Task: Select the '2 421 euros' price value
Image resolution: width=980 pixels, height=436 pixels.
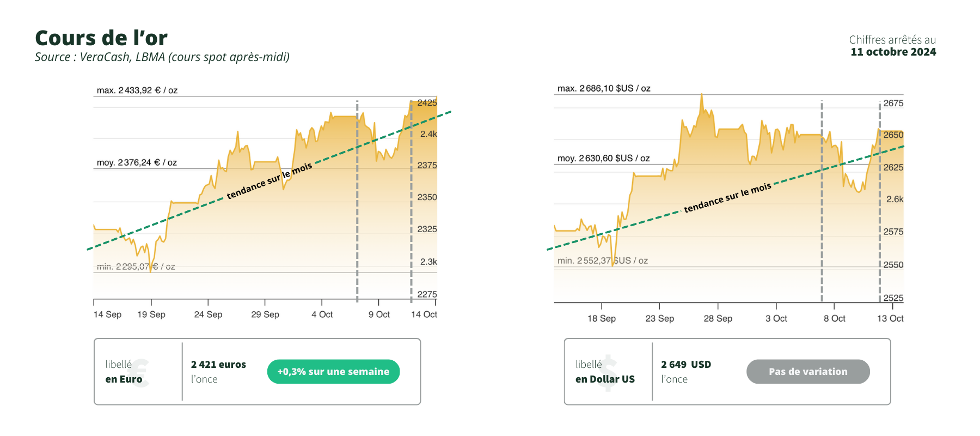Action: point(218,365)
